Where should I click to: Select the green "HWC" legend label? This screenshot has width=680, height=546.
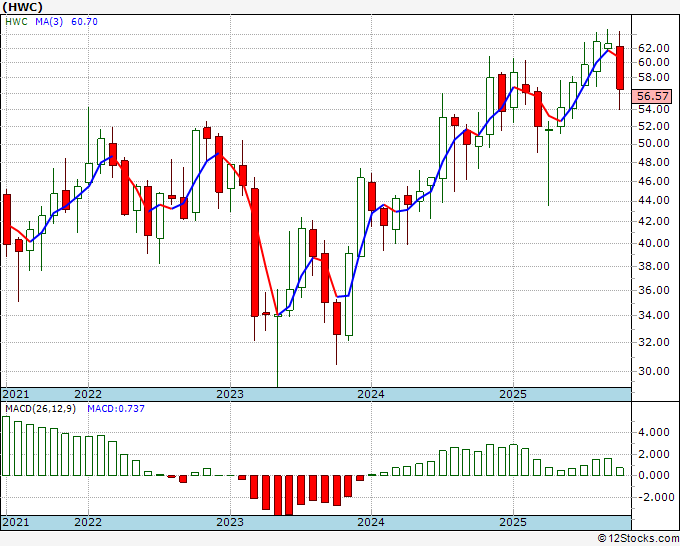click(x=16, y=22)
